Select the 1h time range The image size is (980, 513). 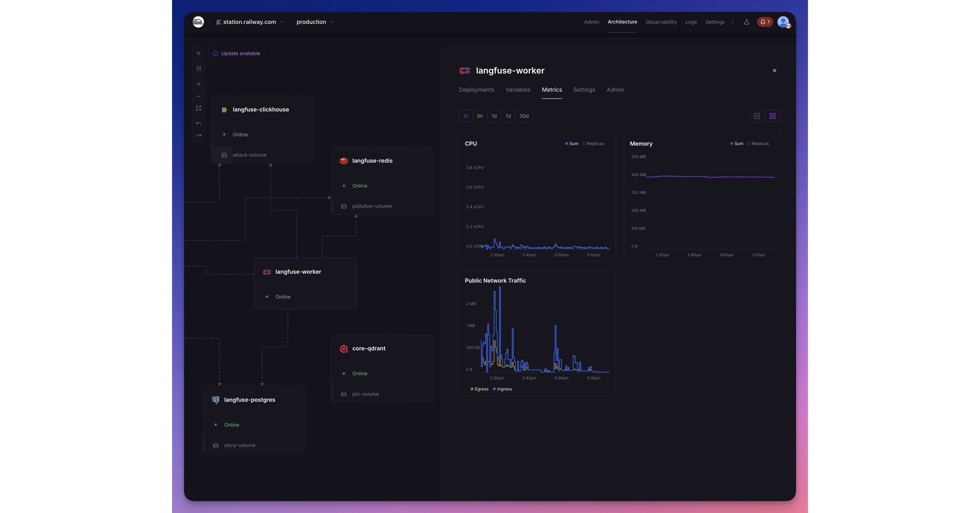tap(466, 116)
